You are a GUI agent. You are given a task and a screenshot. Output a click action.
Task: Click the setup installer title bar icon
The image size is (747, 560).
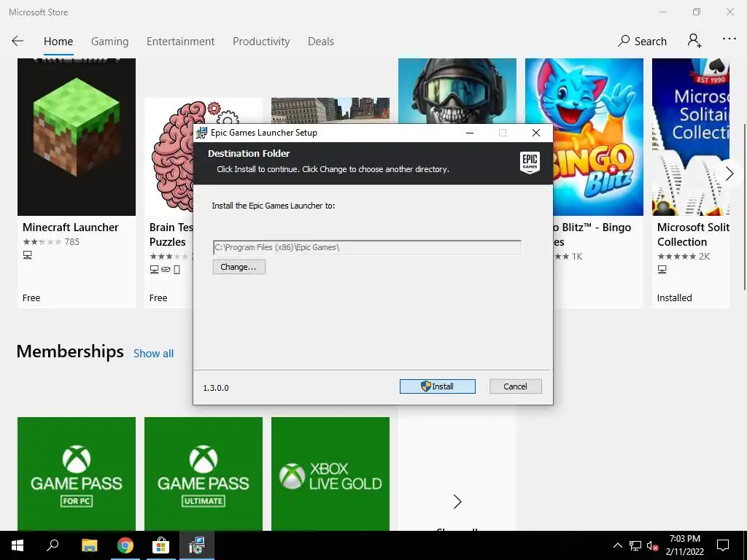coord(201,133)
